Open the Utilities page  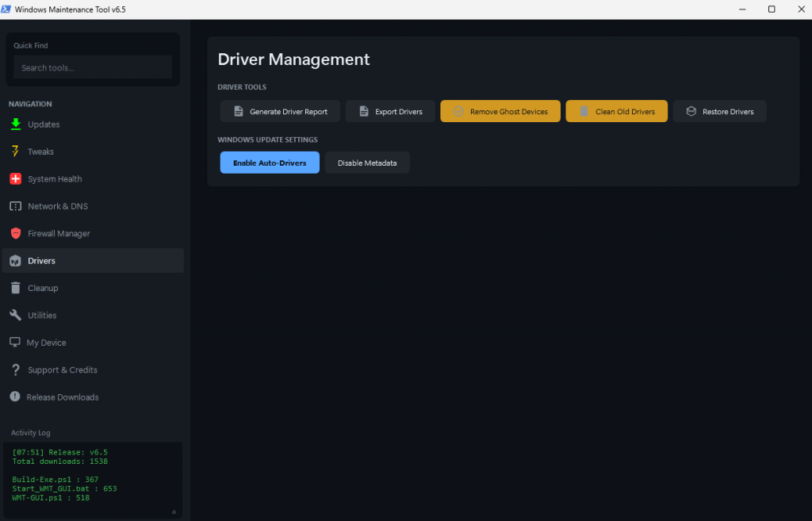click(94, 316)
